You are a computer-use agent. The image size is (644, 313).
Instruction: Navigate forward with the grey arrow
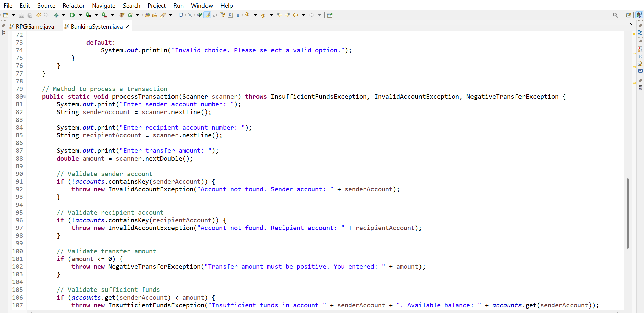pos(311,15)
